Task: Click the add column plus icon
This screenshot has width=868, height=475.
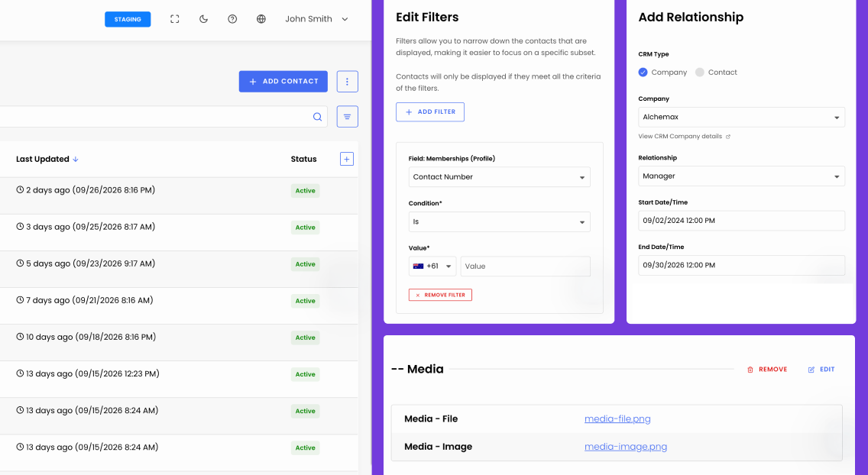Action: coord(347,160)
